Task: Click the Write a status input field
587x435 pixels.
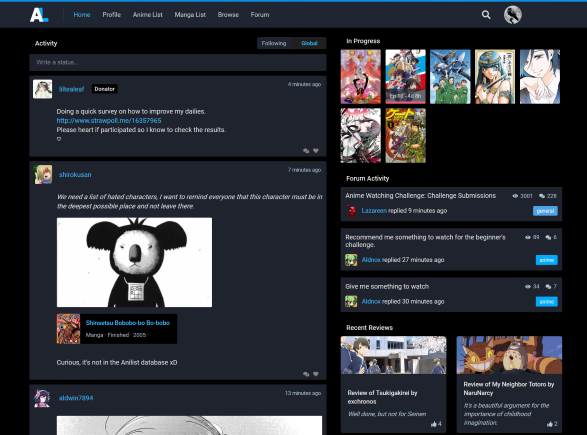Action: 178,63
